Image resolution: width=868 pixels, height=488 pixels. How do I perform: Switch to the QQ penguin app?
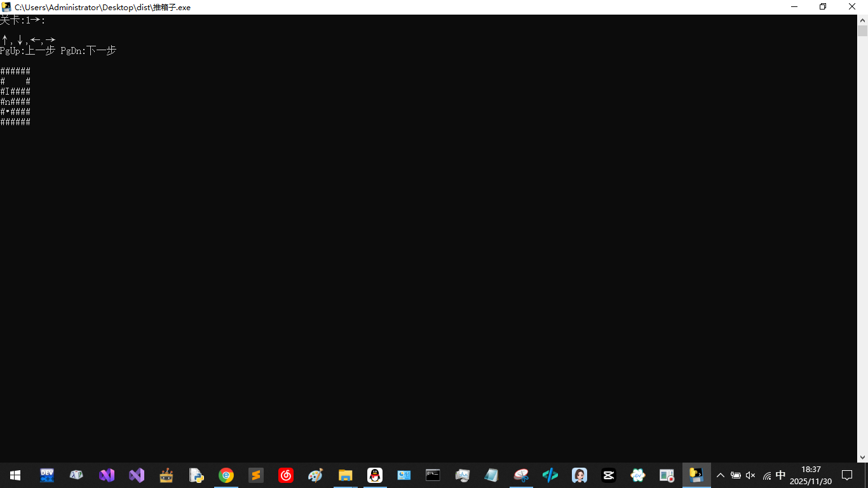375,475
